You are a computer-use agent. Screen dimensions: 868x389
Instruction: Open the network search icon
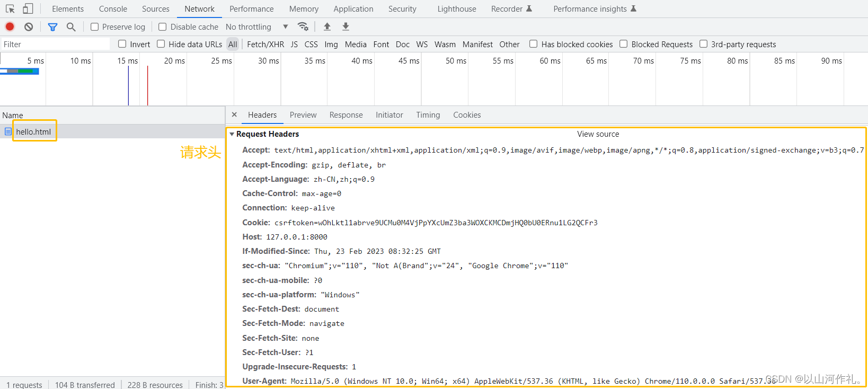coord(71,26)
